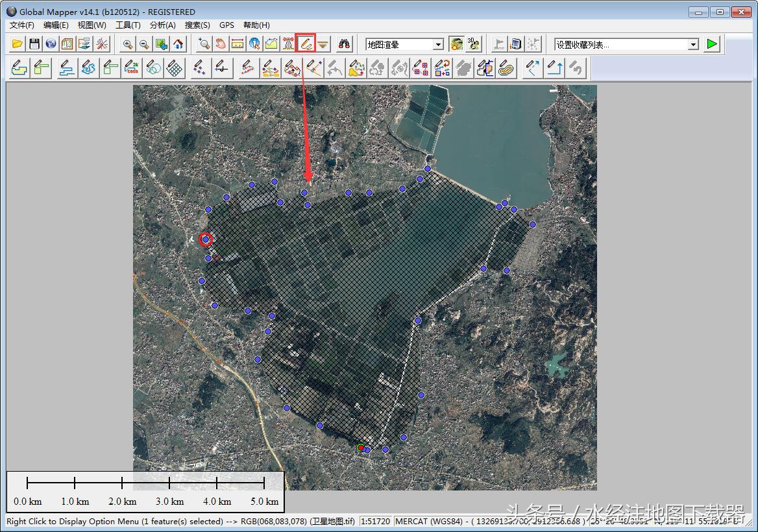Toggle the red-highlighted Digitizer tool
Viewport: 758px width, 532px height.
pos(305,44)
